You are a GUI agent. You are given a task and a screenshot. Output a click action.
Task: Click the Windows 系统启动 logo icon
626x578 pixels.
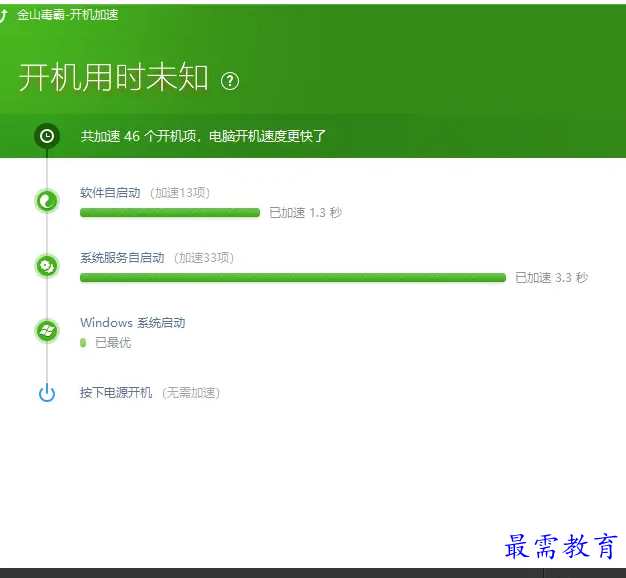pyautogui.click(x=47, y=331)
